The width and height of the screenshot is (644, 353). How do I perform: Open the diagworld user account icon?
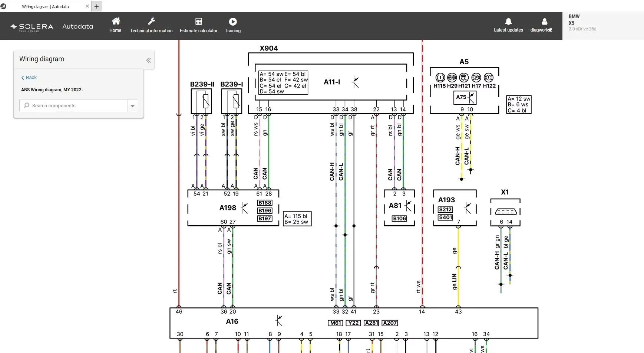point(544,22)
